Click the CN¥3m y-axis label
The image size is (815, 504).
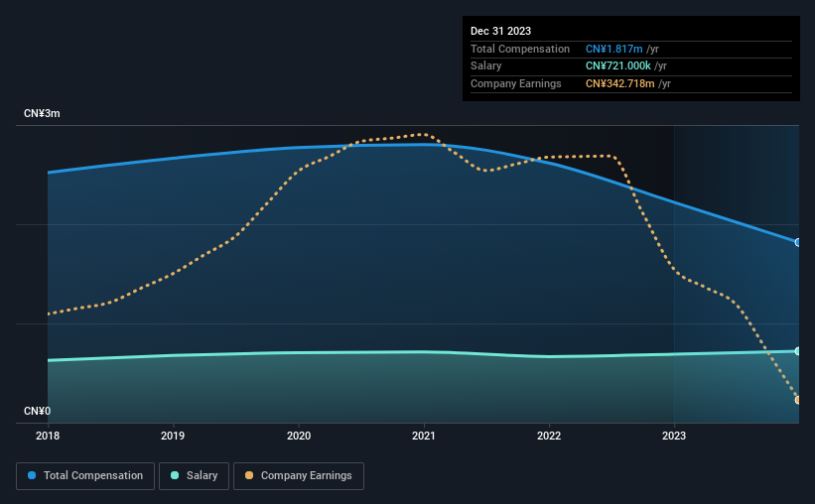click(42, 113)
